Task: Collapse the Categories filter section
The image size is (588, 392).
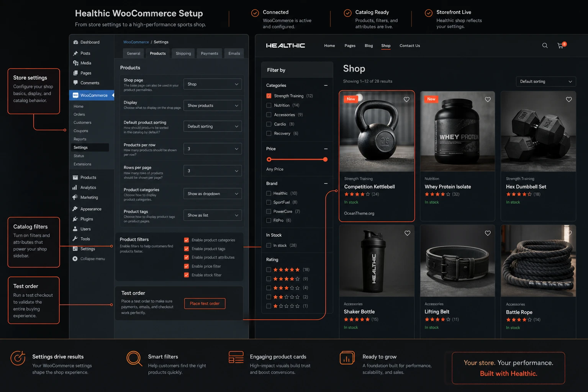Action: point(326,85)
